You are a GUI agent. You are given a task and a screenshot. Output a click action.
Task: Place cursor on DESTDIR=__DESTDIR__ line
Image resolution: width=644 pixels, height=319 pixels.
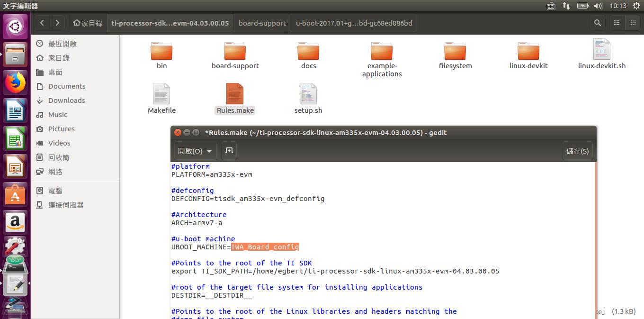point(212,295)
